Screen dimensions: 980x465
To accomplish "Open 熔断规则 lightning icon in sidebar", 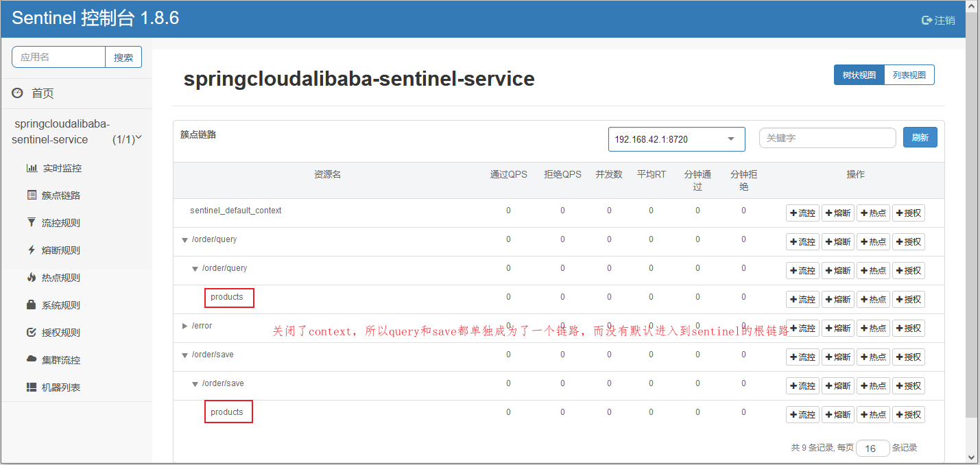I will tap(32, 250).
